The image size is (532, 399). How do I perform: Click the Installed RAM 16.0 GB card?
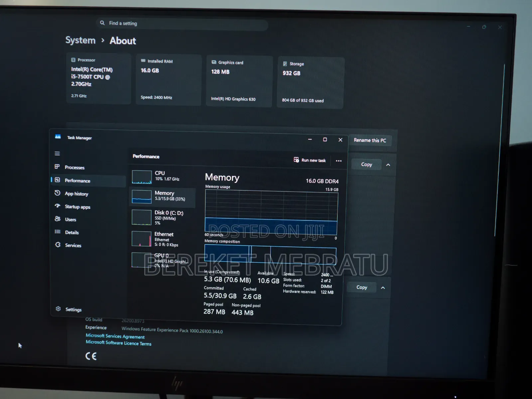point(169,80)
